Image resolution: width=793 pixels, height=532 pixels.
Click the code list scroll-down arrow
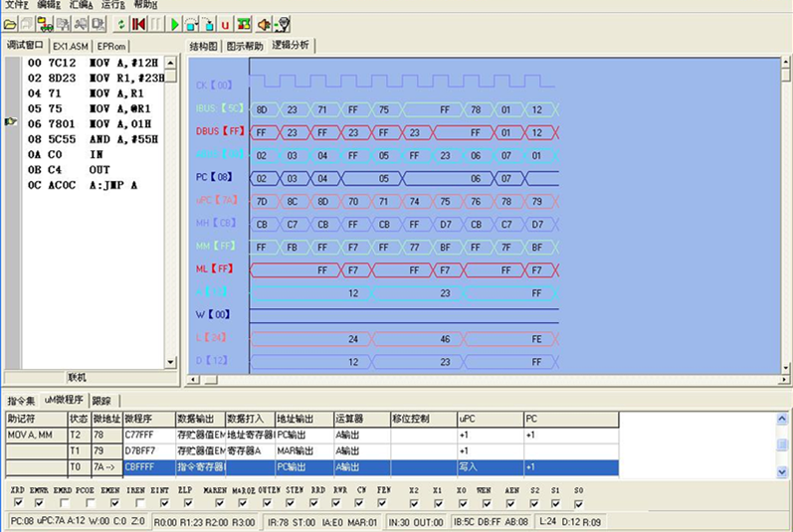coord(170,361)
